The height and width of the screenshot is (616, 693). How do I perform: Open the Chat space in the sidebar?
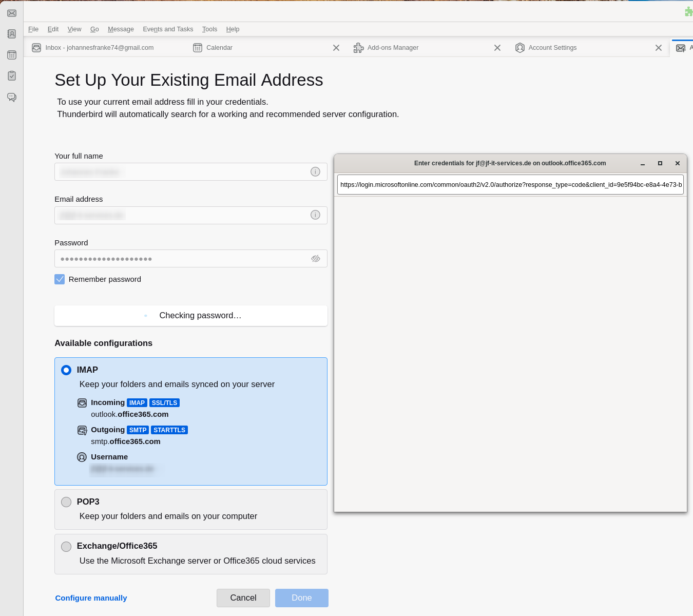pyautogui.click(x=12, y=97)
